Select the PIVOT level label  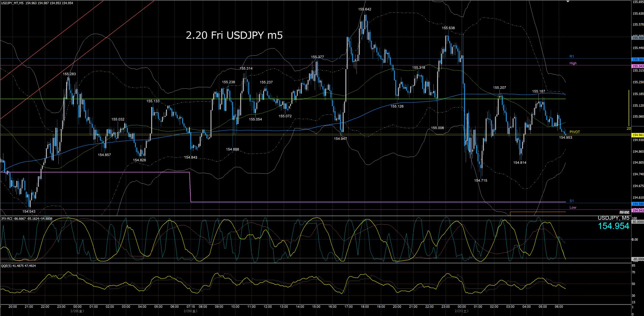pyautogui.click(x=575, y=132)
